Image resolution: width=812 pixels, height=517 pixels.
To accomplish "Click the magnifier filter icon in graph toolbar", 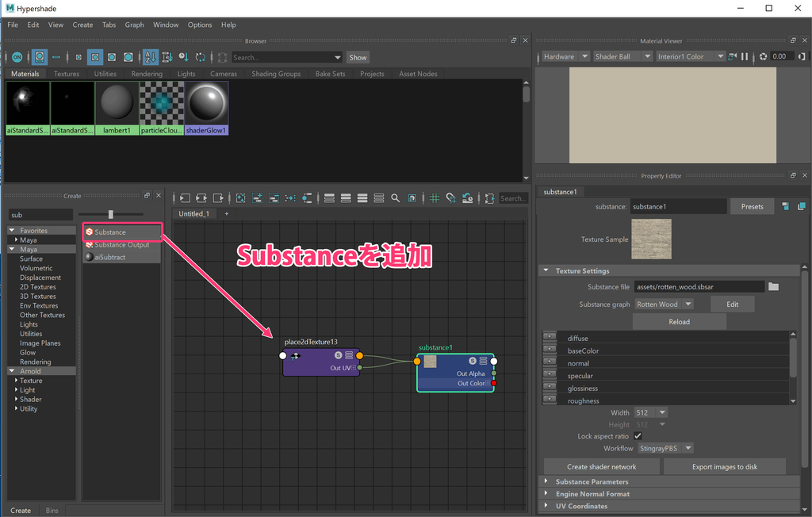I will 395,198.
